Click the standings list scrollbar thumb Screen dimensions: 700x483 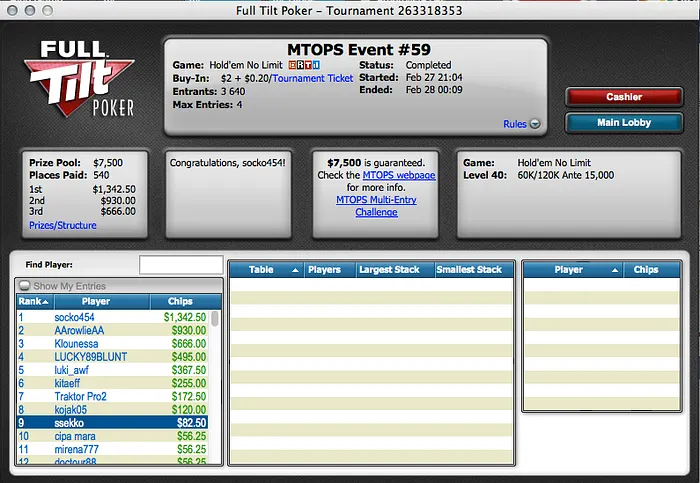click(x=215, y=319)
